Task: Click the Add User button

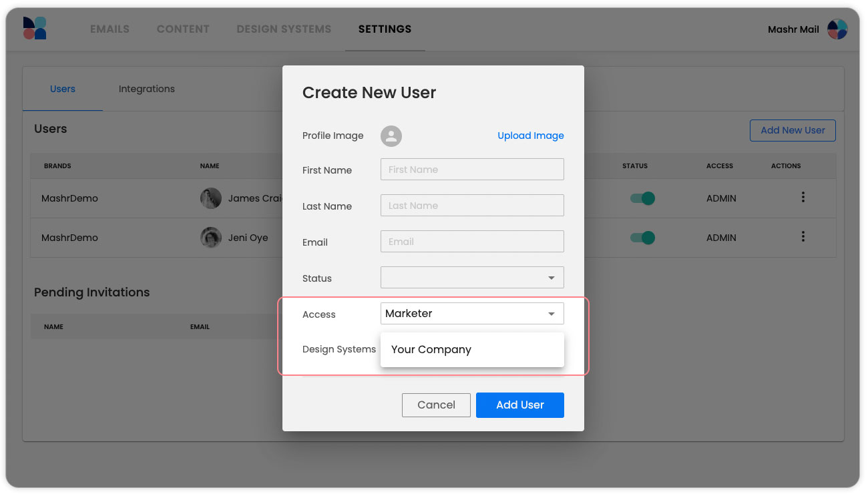Action: pos(519,405)
